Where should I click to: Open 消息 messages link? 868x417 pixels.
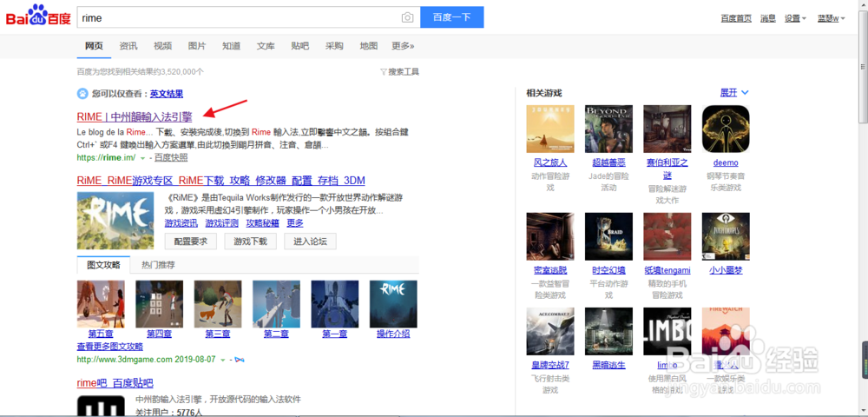[768, 18]
